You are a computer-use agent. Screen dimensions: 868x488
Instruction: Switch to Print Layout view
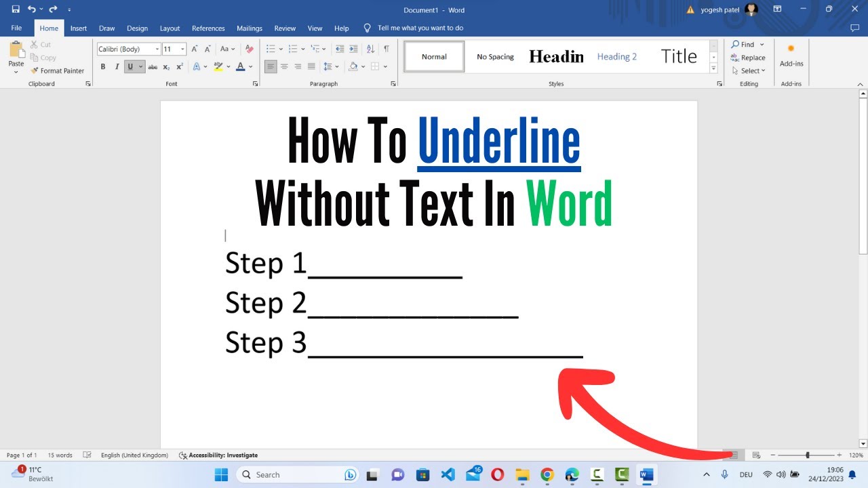[734, 455]
